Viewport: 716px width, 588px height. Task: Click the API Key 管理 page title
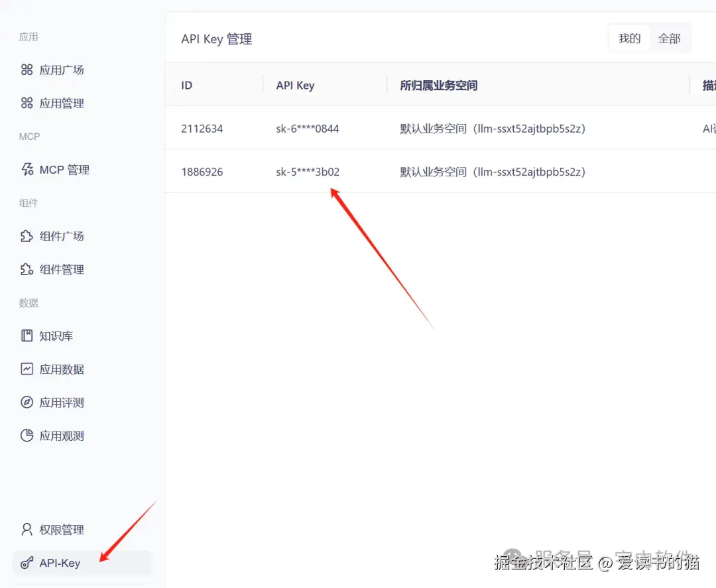[216, 38]
